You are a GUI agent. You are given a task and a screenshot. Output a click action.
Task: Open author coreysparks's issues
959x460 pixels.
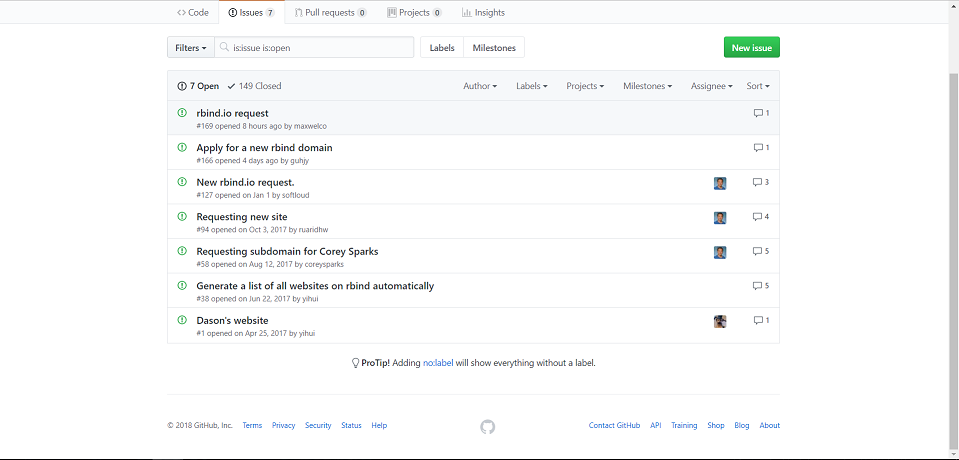[324, 264]
